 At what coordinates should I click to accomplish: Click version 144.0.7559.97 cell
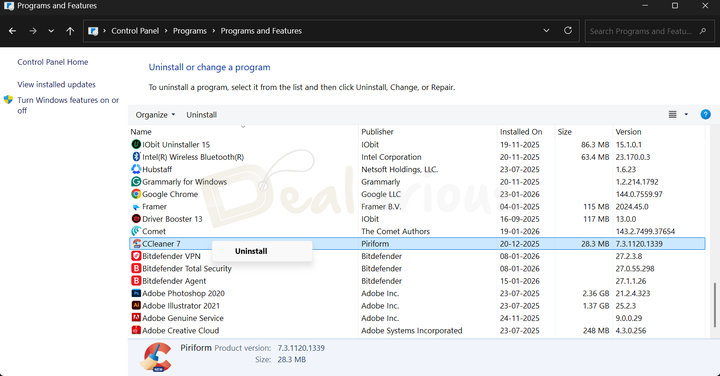639,194
